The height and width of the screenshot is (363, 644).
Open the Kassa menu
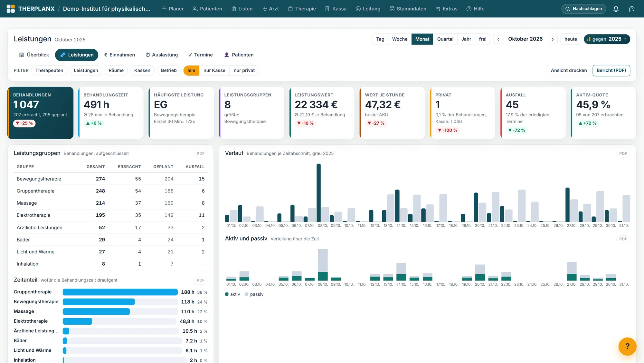[x=336, y=9]
